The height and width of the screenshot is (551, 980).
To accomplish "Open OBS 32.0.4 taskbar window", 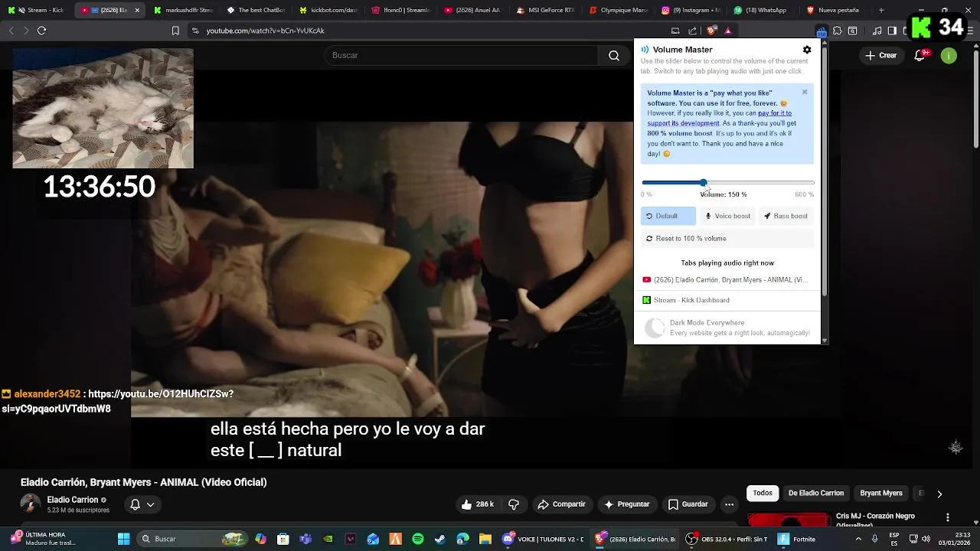I will [x=726, y=539].
